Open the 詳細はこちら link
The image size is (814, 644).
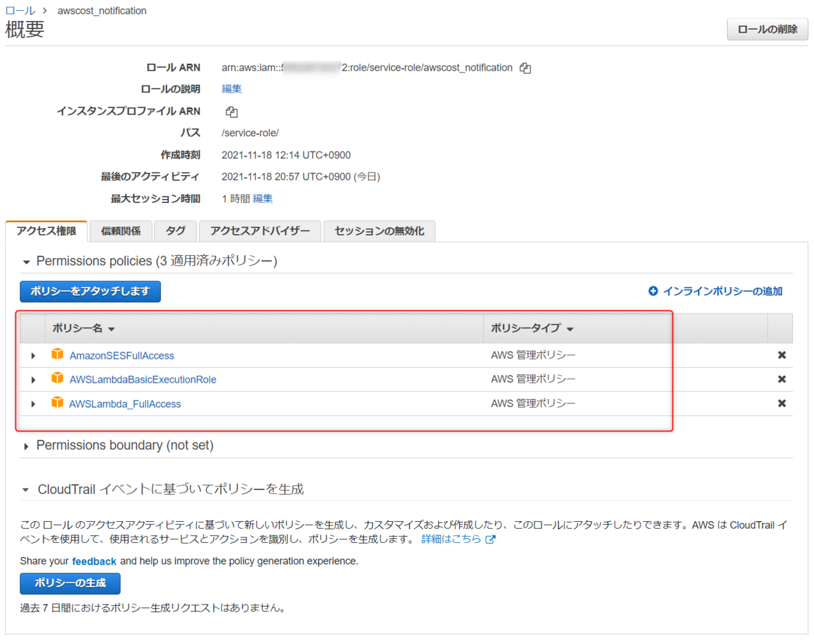point(451,539)
